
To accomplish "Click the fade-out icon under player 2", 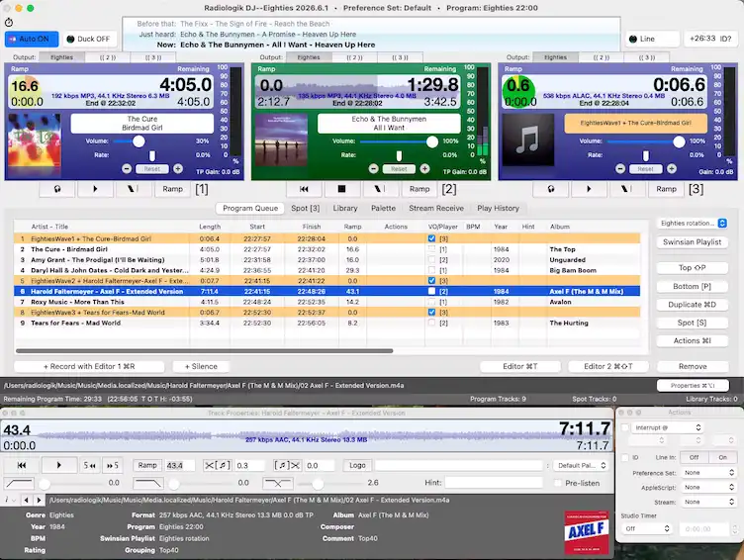I will pos(380,189).
